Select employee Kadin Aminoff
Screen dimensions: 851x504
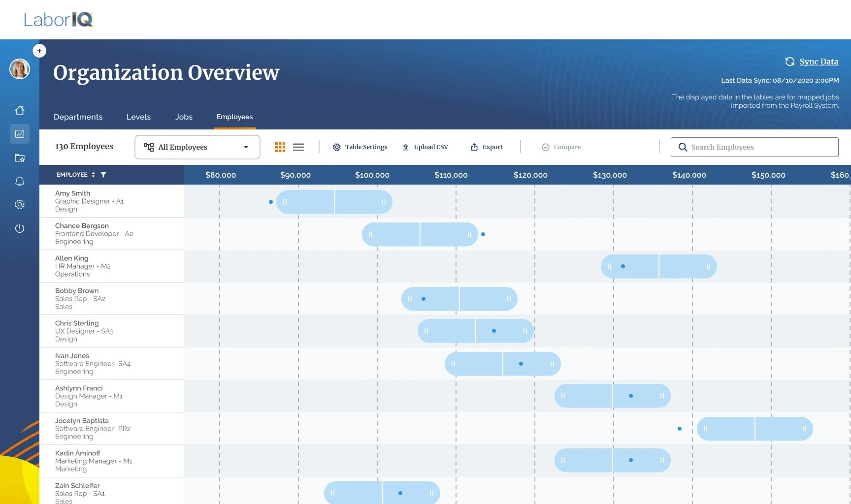pos(111,461)
